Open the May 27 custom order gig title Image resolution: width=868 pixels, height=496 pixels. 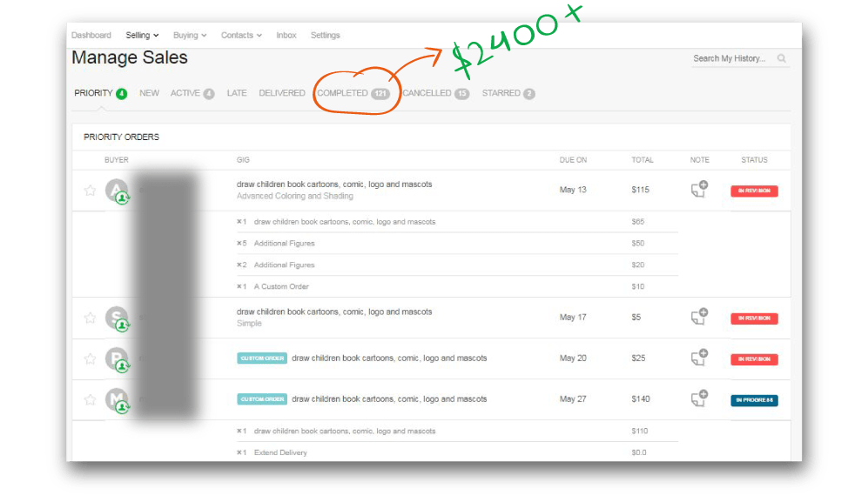pos(389,399)
